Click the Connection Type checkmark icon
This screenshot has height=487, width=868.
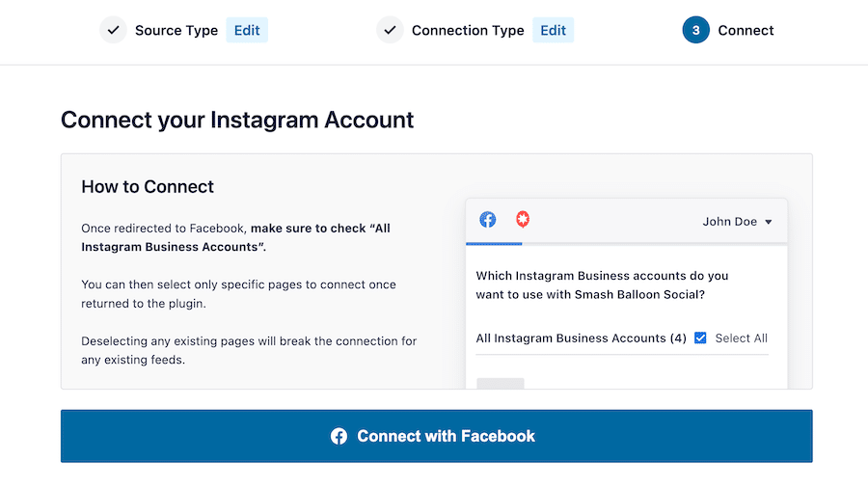tap(390, 30)
